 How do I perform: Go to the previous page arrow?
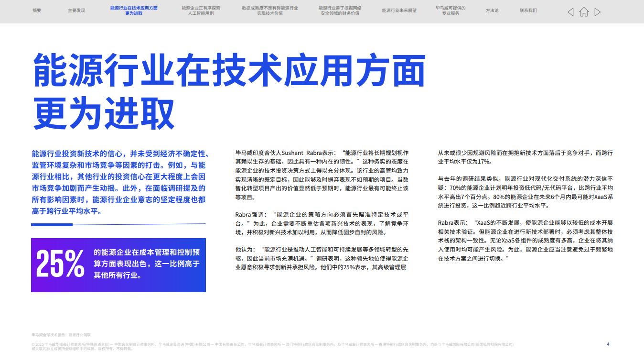(569, 11)
